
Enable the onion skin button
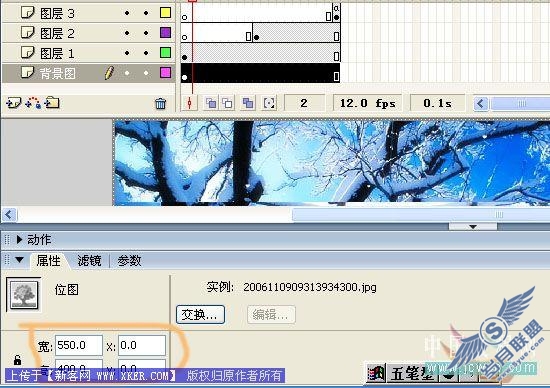211,103
